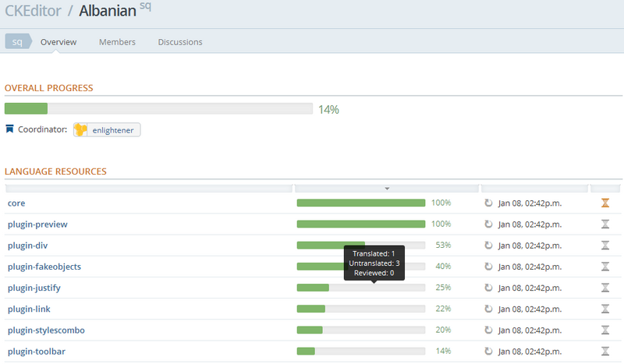
Task: Click the hourglass icon in plugin-stylescombo row
Action: click(605, 330)
